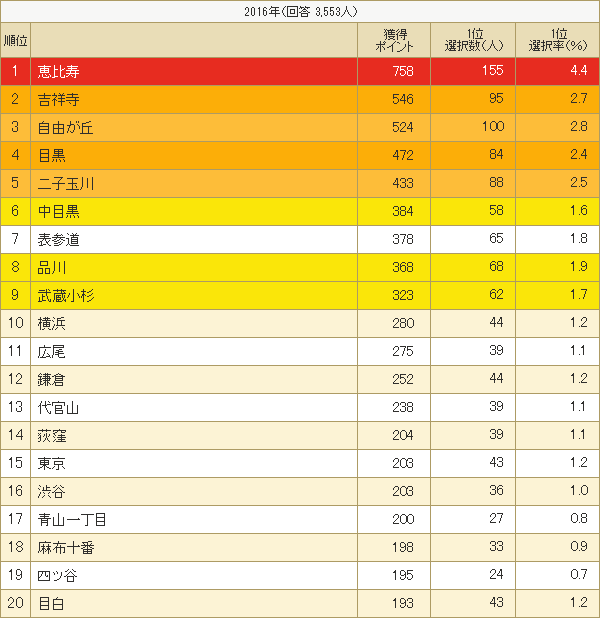
Task: Click the 1位選択率(%) column header
Action: [557, 40]
